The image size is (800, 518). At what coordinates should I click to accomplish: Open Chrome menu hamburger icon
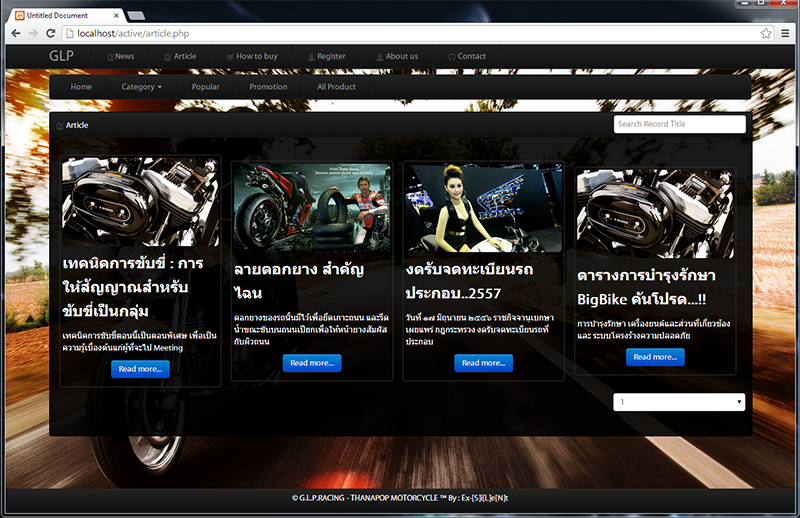click(785, 33)
